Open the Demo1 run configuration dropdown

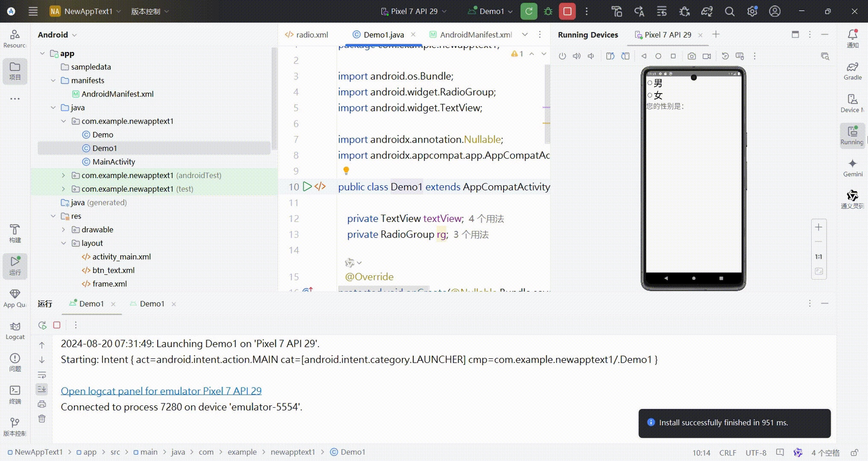pos(490,12)
